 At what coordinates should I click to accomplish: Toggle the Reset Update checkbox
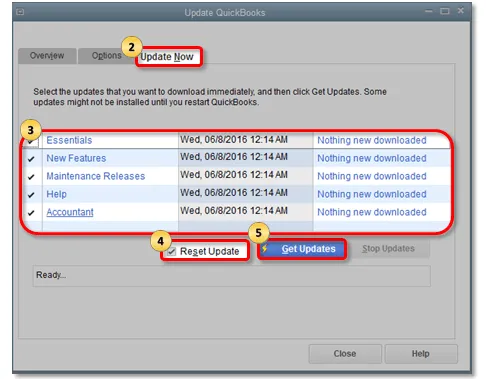171,251
